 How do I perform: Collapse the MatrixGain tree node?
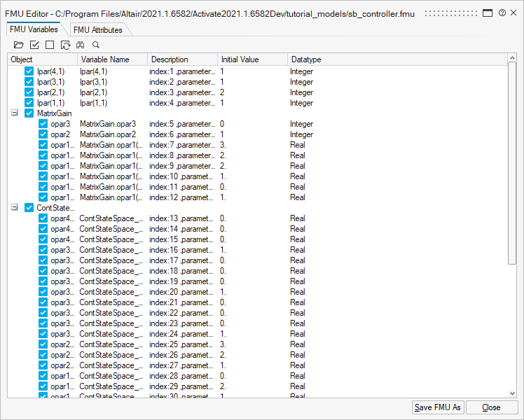tap(15, 113)
